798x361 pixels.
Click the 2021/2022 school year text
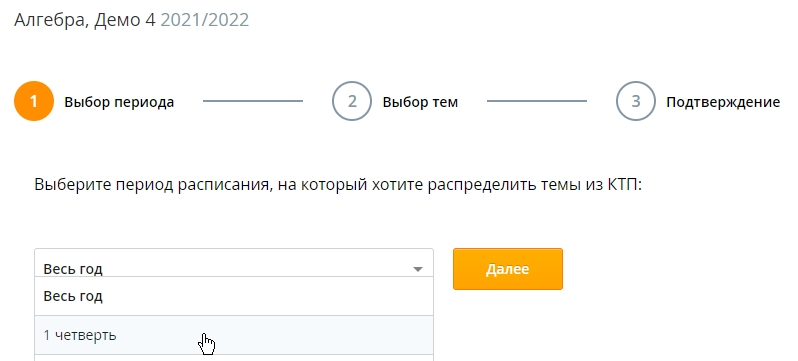(x=205, y=20)
